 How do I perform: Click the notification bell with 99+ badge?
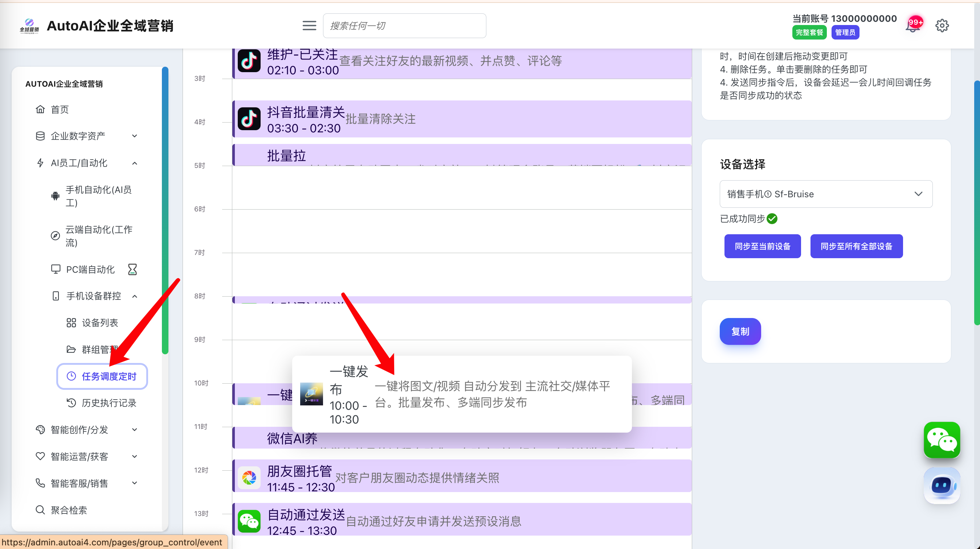(x=913, y=26)
